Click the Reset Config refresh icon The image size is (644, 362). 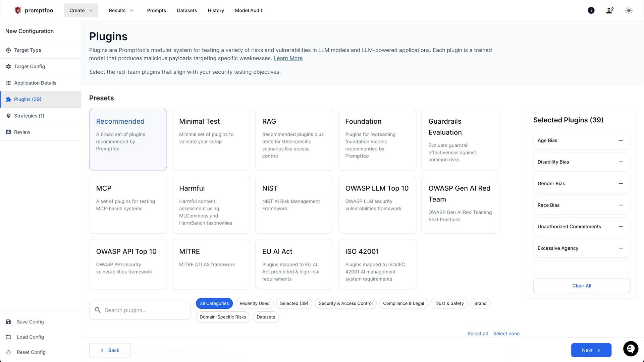[9, 352]
